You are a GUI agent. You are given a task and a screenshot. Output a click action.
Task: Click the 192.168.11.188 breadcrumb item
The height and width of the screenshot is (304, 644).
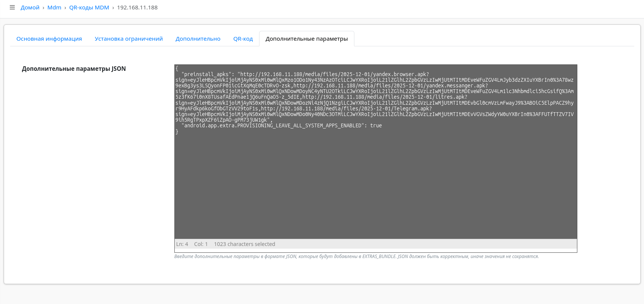point(137,8)
